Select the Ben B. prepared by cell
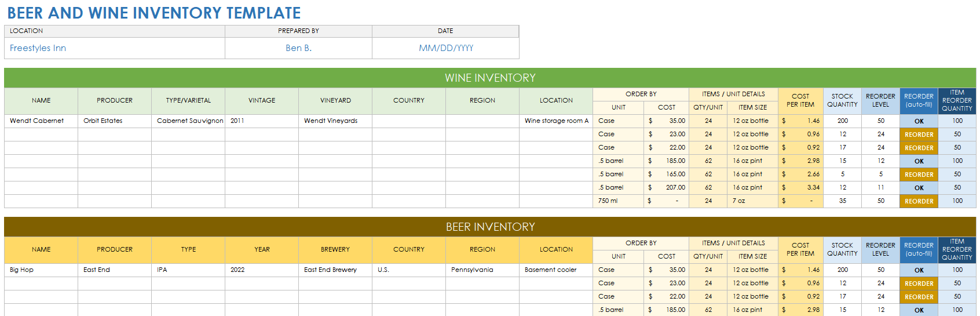980x316 pixels. click(298, 48)
